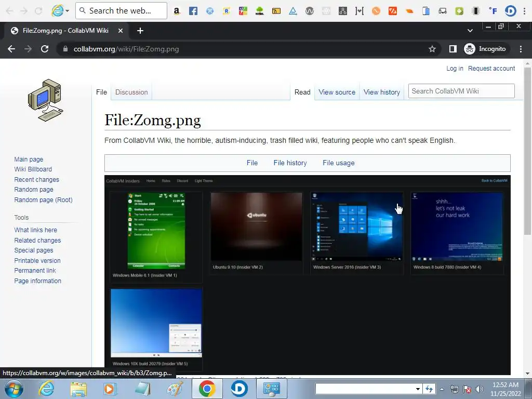Open Windows Media Player on taskbar
The image size is (532, 399).
click(x=110, y=389)
